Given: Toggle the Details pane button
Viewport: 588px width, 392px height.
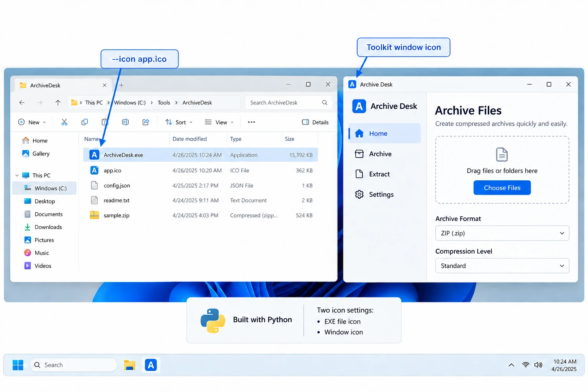Looking at the screenshot, I should pyautogui.click(x=315, y=122).
